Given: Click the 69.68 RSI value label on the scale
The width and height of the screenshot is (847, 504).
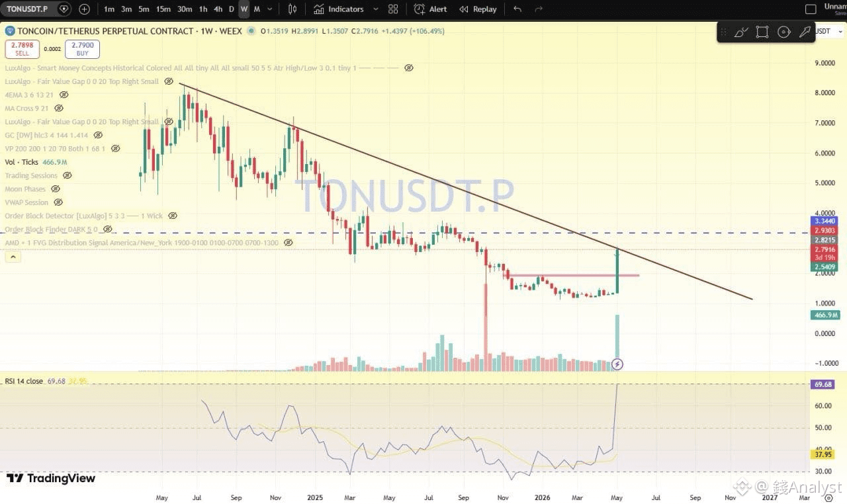Looking at the screenshot, I should pyautogui.click(x=823, y=384).
